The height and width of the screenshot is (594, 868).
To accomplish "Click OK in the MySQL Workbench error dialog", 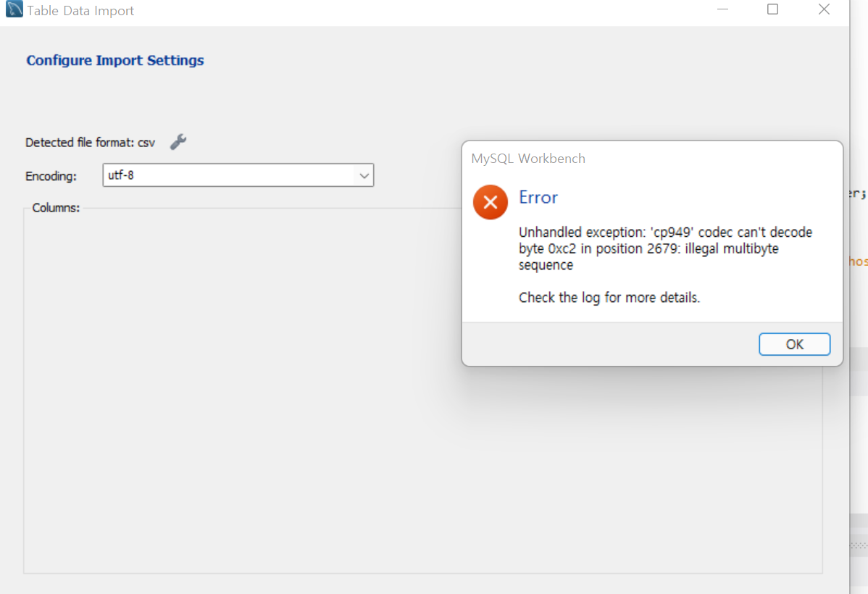I will [x=794, y=344].
